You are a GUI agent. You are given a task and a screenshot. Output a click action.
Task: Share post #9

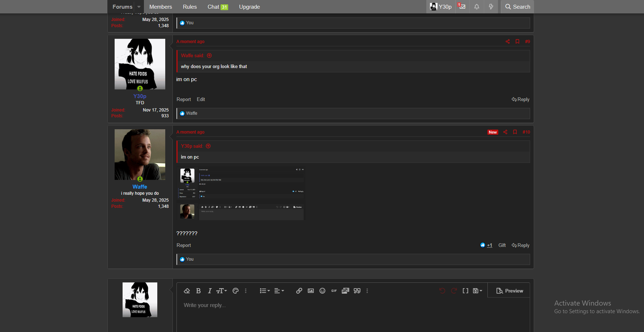(508, 42)
